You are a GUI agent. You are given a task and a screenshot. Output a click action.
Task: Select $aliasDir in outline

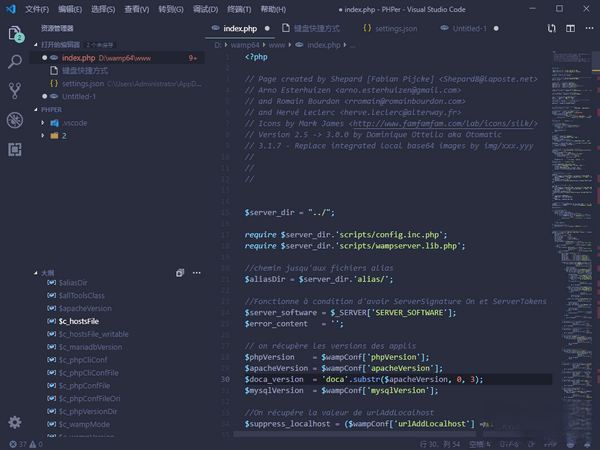coord(73,282)
